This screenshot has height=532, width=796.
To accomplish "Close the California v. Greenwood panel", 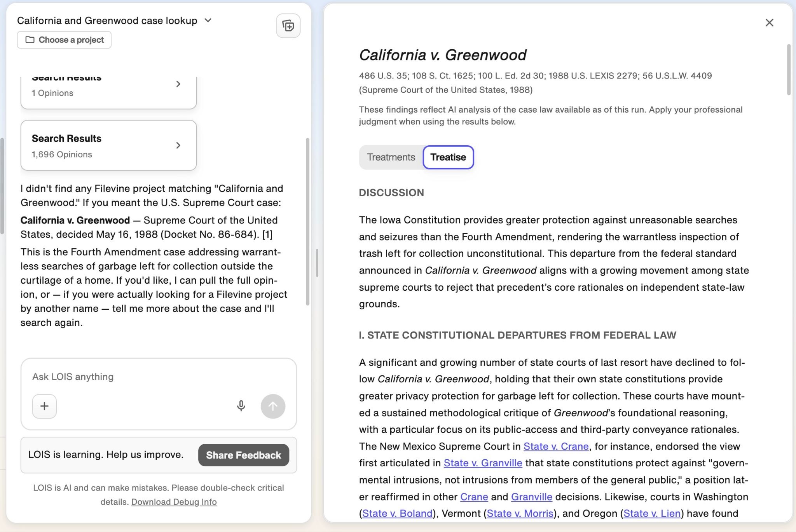I will [769, 23].
